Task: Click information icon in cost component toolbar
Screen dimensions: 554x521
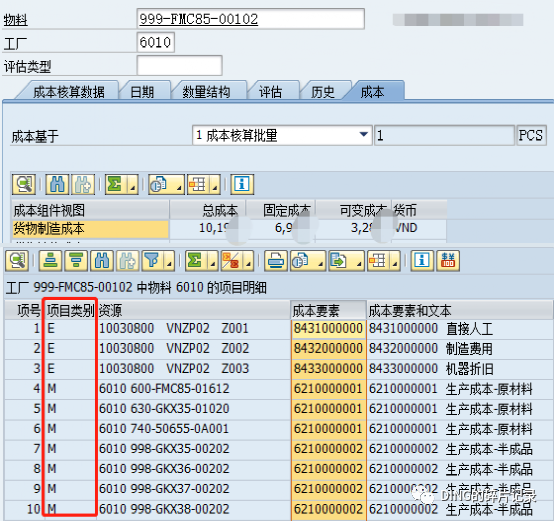Action: pyautogui.click(x=242, y=184)
